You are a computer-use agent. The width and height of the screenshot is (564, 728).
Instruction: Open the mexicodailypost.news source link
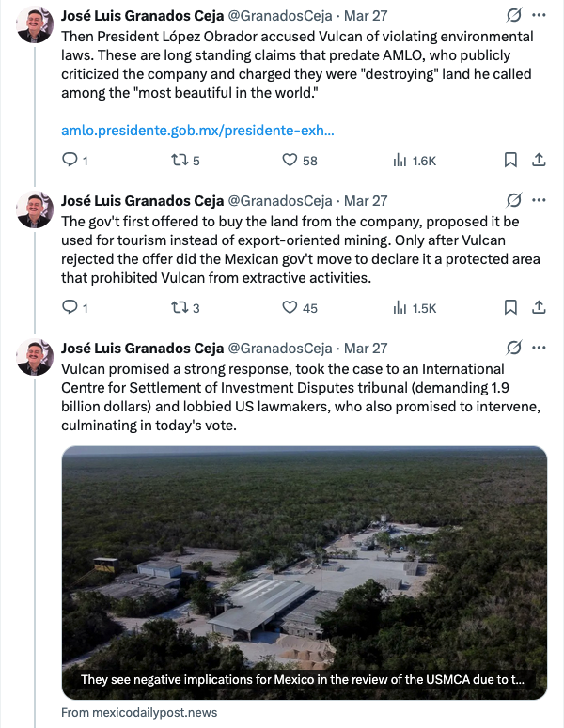pyautogui.click(x=139, y=712)
